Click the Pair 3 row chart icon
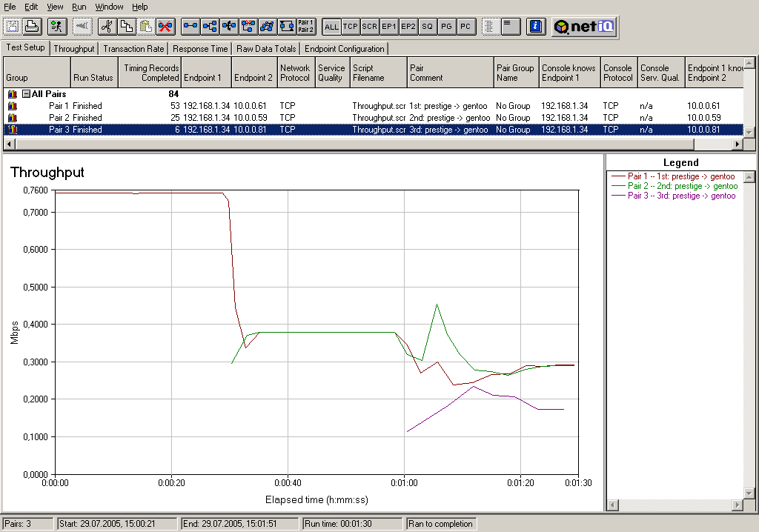 coord(13,129)
